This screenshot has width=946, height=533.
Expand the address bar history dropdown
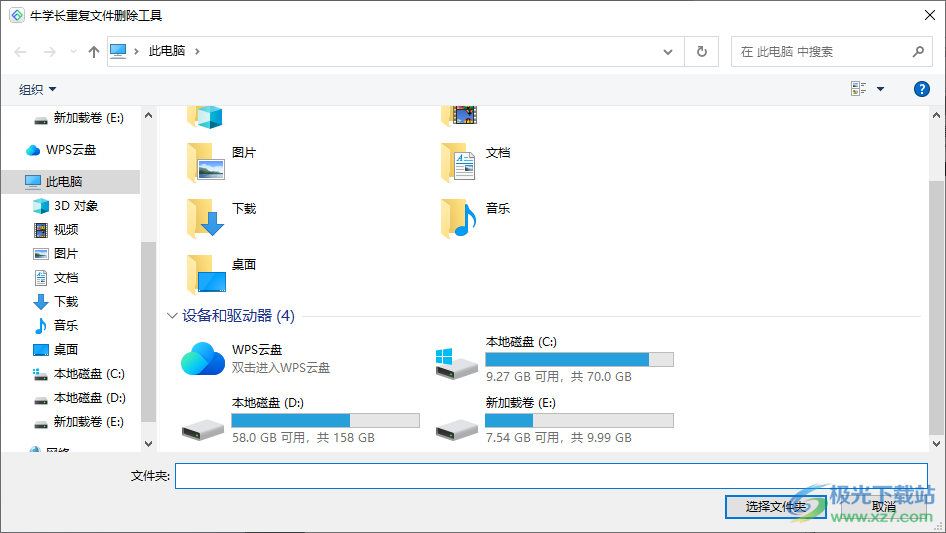click(x=668, y=52)
